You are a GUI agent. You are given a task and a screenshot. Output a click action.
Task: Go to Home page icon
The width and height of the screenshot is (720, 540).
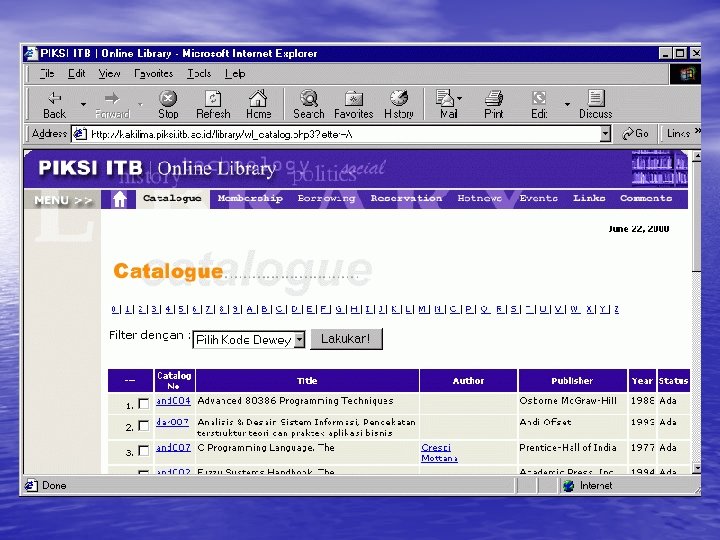coord(258,104)
